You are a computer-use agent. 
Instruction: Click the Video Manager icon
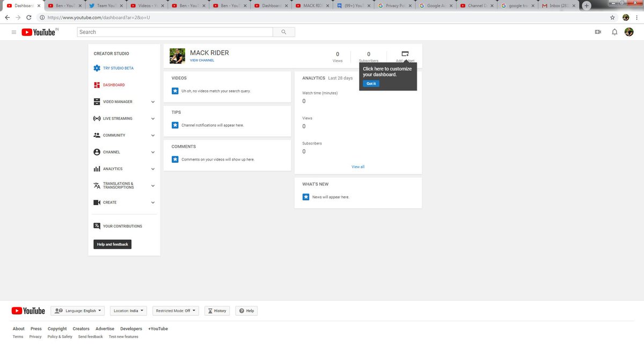97,102
